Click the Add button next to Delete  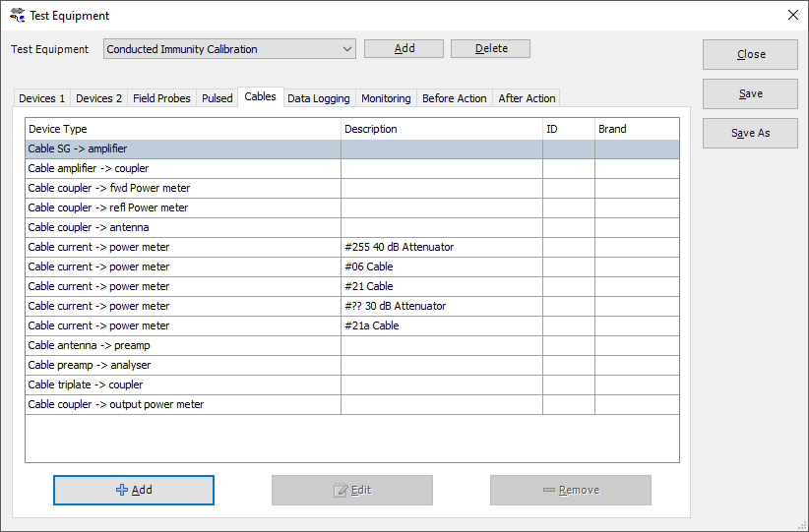click(x=404, y=48)
